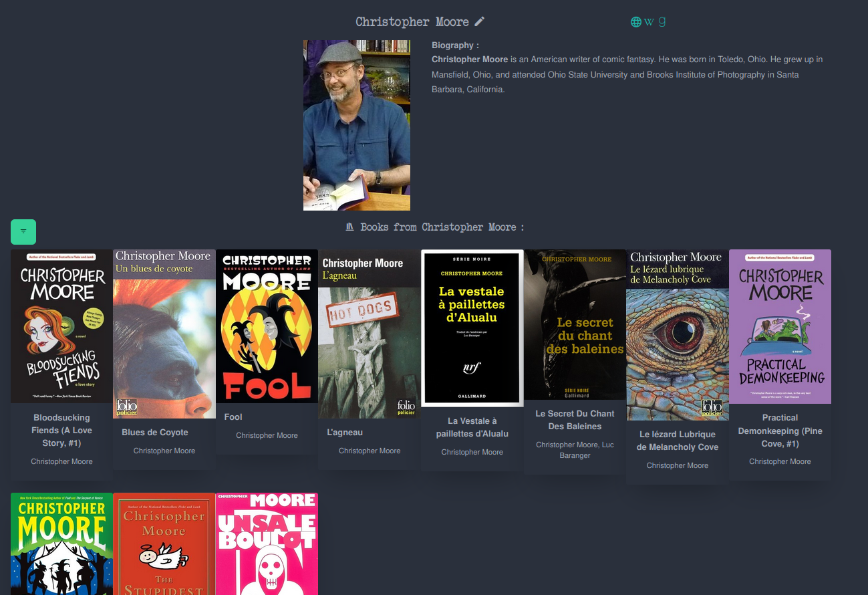Open Le lézard lubrique de Melancholy Cove cover
The height and width of the screenshot is (595, 868).
(678, 335)
